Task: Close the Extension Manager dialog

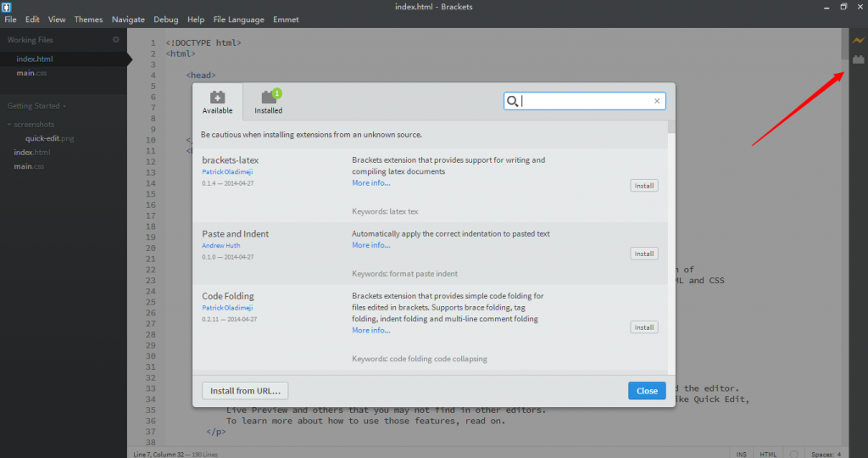Action: 647,390
